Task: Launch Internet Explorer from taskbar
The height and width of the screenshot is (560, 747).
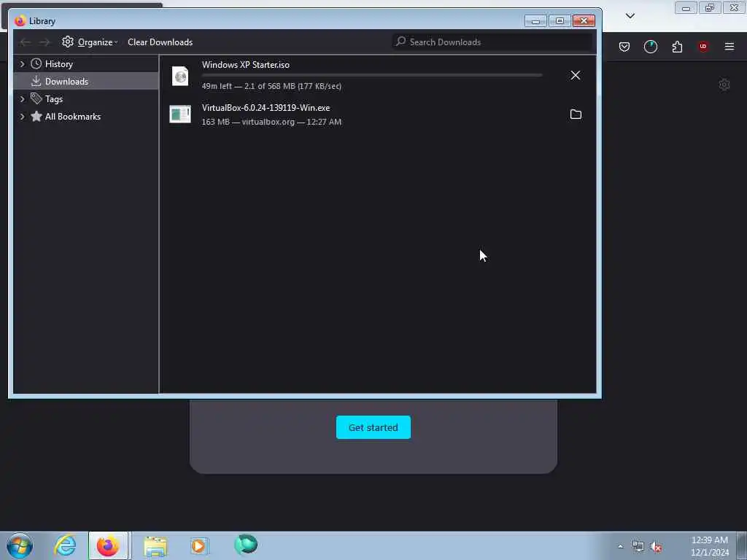Action: point(65,545)
